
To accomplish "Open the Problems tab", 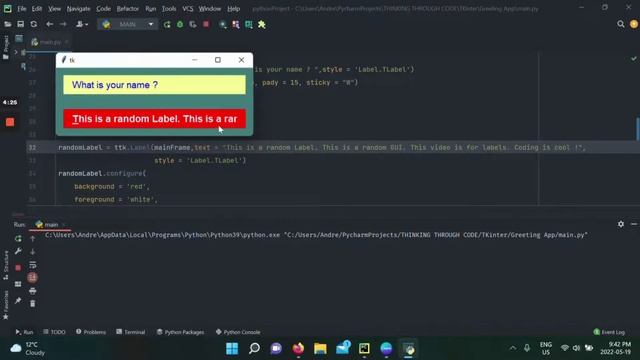I will point(91,332).
